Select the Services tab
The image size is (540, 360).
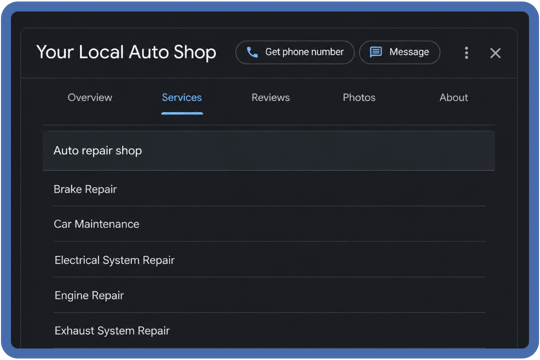click(182, 97)
